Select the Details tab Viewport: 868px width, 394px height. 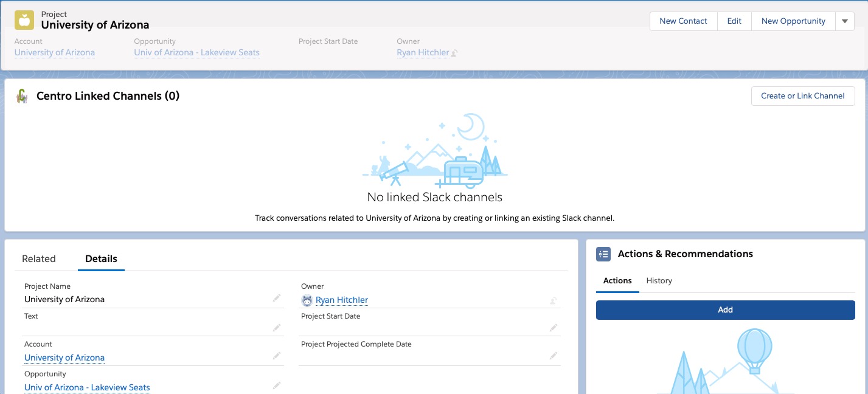click(x=101, y=258)
